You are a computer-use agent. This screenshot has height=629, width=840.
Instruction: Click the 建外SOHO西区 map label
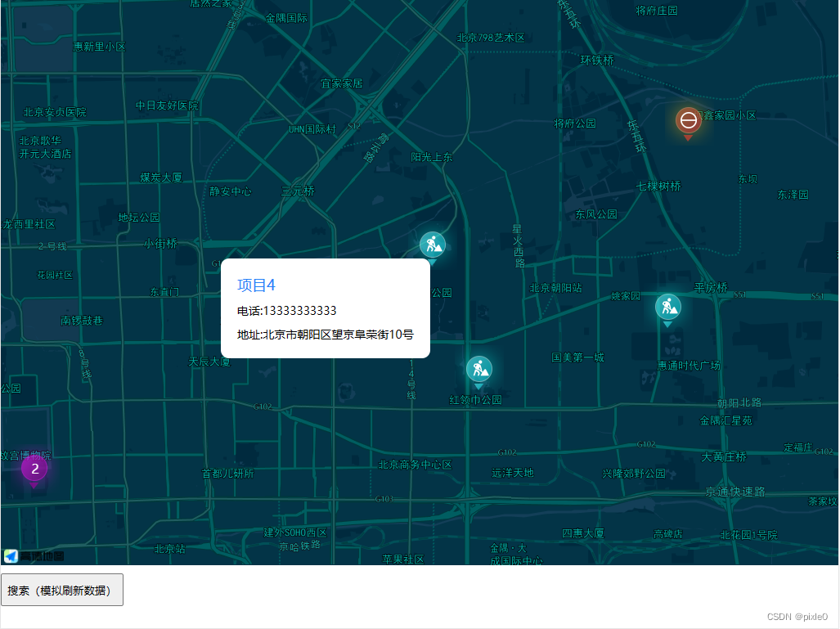coord(294,532)
